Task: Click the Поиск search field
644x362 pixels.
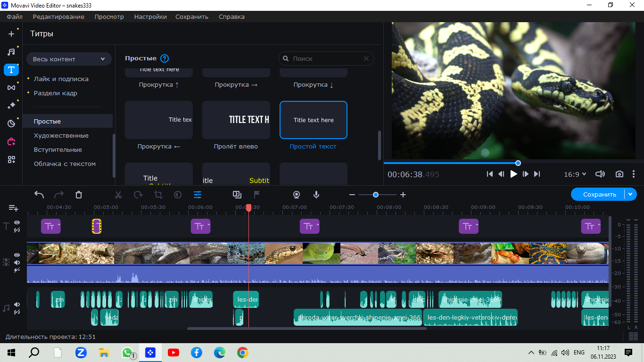Action: [326, 58]
